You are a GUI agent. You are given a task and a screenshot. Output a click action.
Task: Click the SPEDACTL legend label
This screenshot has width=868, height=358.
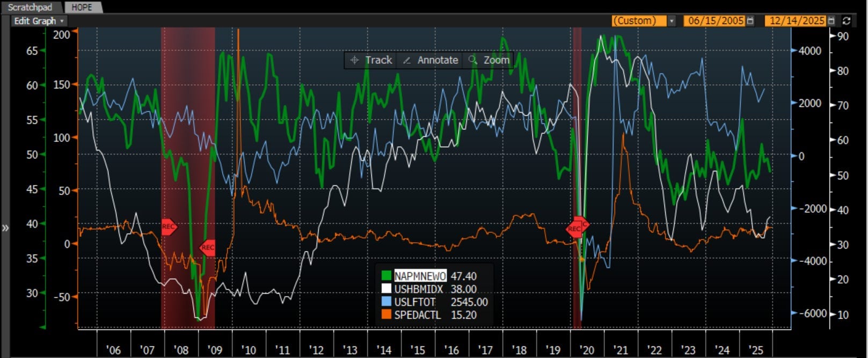pos(417,315)
